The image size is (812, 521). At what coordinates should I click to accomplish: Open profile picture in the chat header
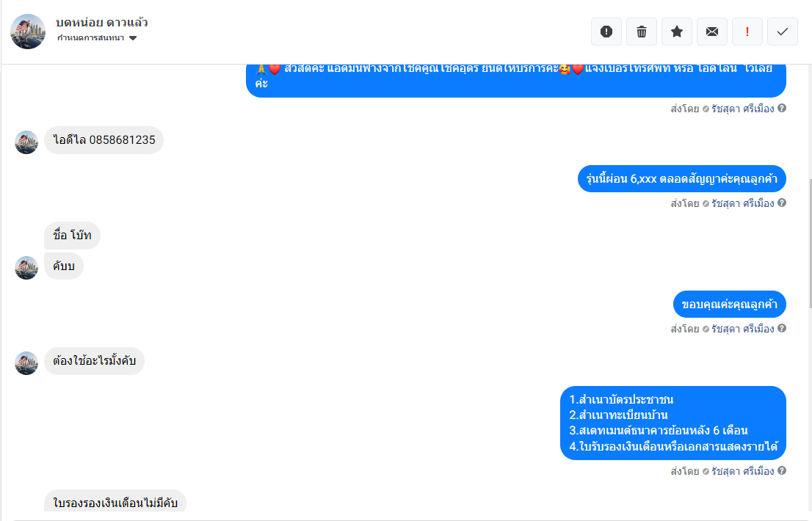[28, 32]
